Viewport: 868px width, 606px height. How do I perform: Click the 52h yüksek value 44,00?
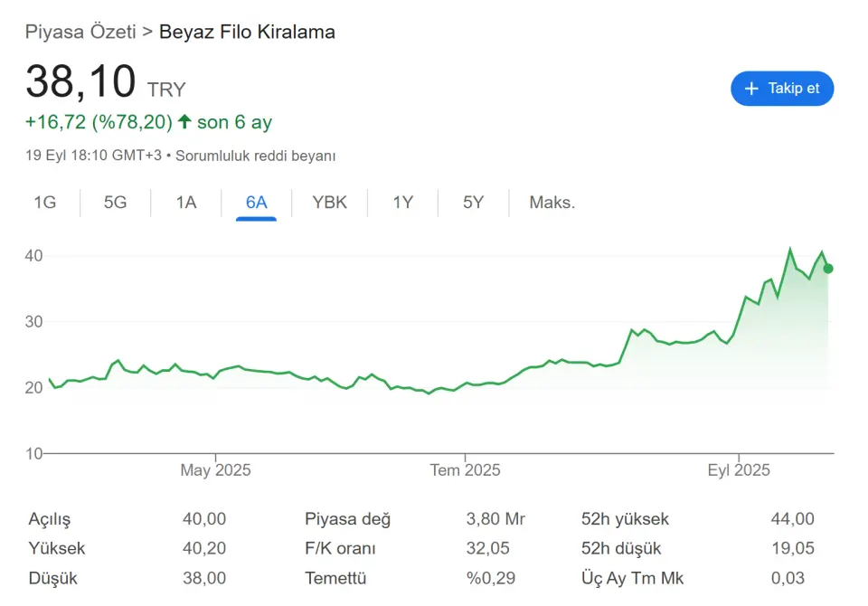pos(793,519)
